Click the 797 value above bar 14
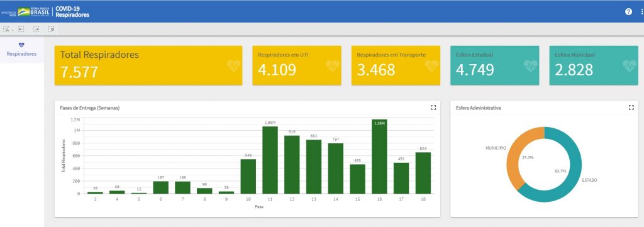Viewport: 644px width, 227px height. [336, 140]
